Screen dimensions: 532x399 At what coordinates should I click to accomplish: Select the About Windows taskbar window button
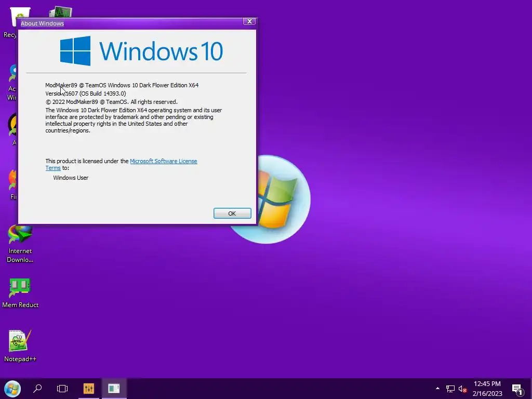pos(114,389)
